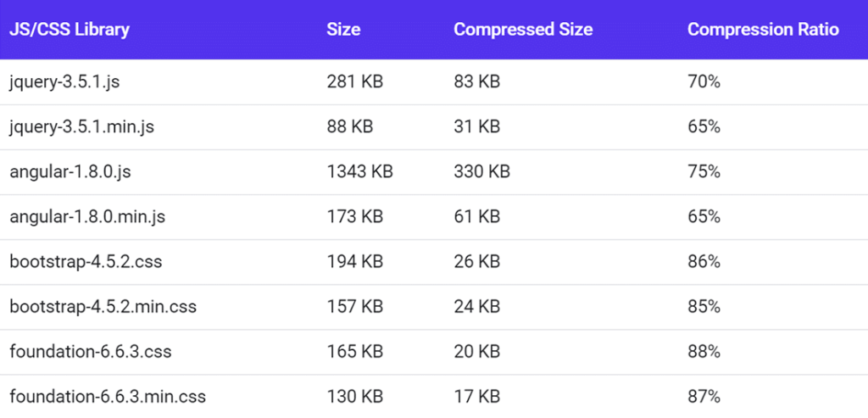Click the Compression Ratio column header
The width and height of the screenshot is (868, 418).
coord(763,30)
